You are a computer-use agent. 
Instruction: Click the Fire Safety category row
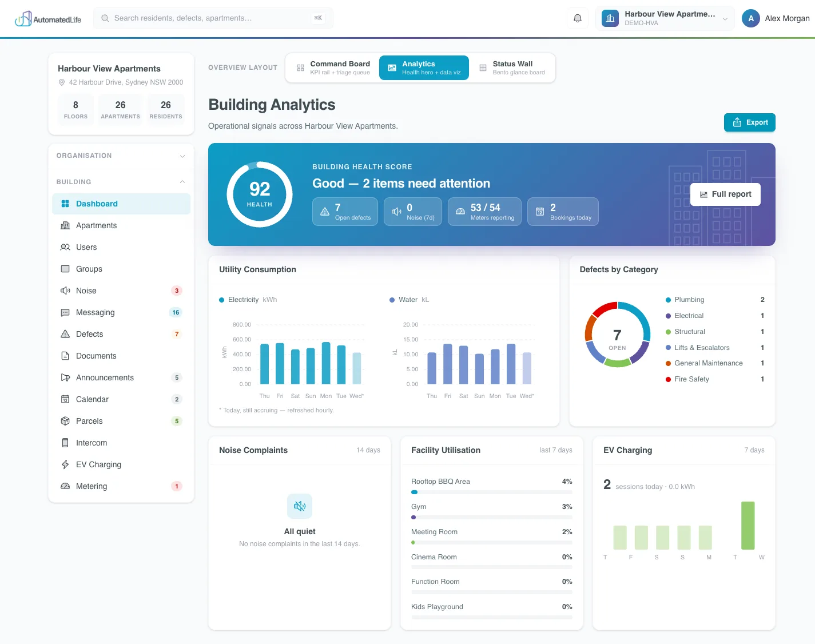pos(715,379)
